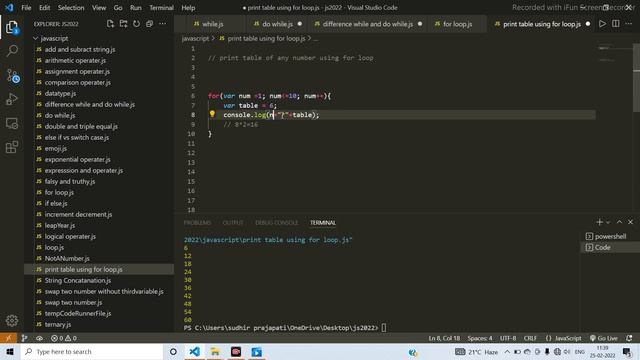Switch to the OUTPUT panel tab

tap(233, 222)
